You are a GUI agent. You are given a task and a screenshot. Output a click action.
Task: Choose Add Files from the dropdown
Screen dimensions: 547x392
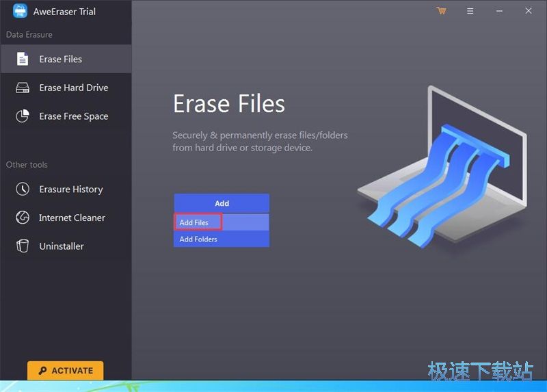(x=222, y=222)
